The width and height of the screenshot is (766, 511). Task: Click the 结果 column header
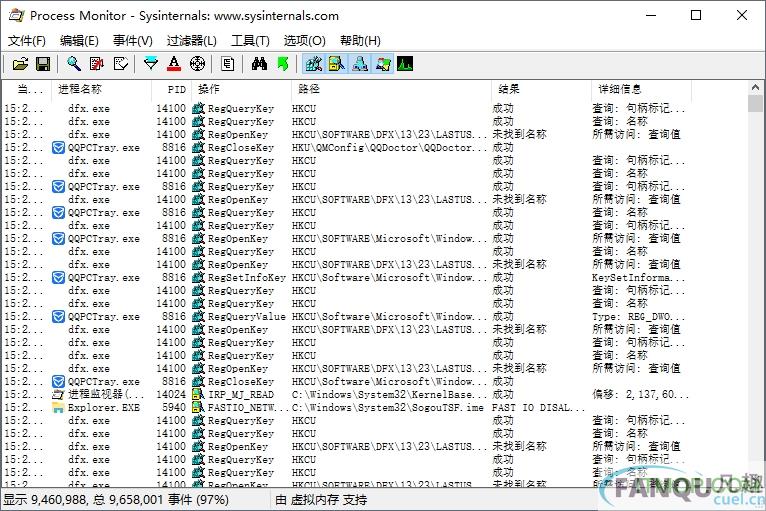click(x=541, y=89)
